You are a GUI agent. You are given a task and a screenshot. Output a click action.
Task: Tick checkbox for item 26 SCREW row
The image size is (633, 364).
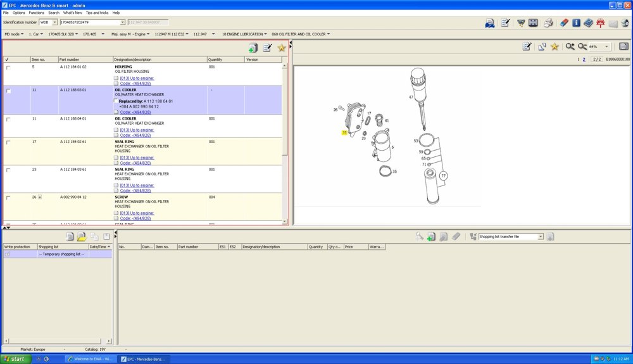tap(8, 198)
